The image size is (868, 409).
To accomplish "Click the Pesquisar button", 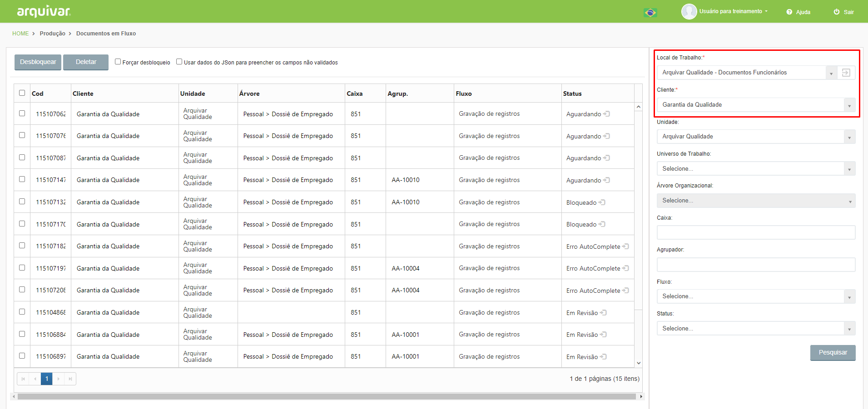I will (x=833, y=353).
